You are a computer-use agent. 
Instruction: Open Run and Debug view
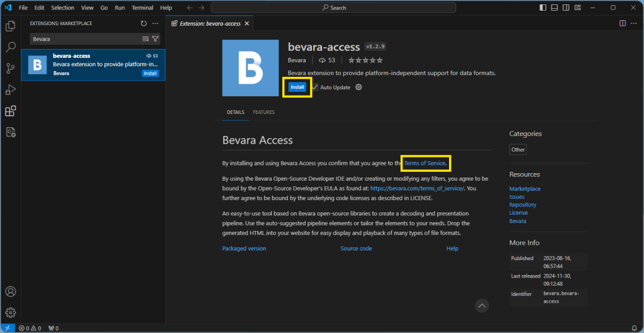pyautogui.click(x=11, y=89)
